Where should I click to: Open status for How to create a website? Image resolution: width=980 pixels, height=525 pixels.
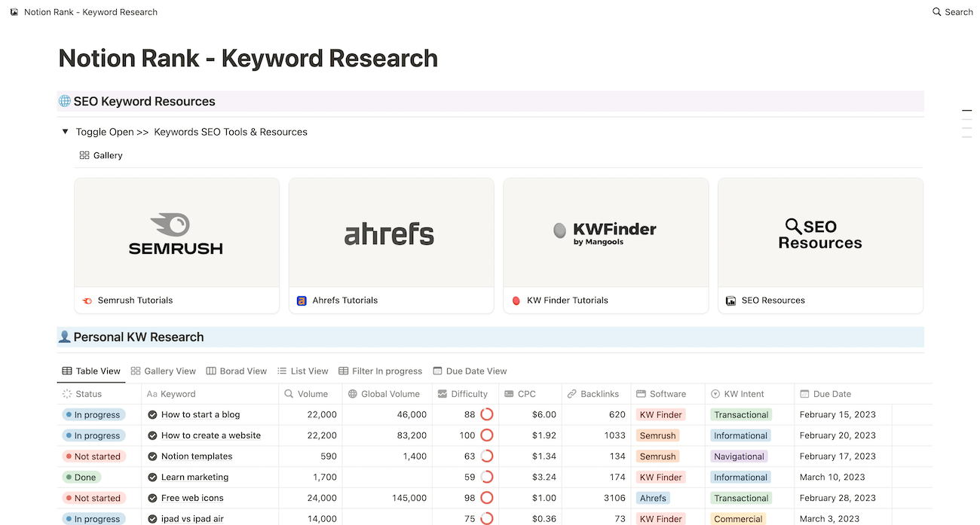click(x=93, y=435)
